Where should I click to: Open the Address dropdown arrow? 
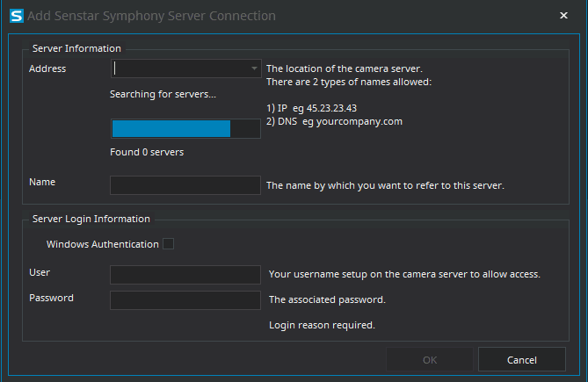(254, 68)
